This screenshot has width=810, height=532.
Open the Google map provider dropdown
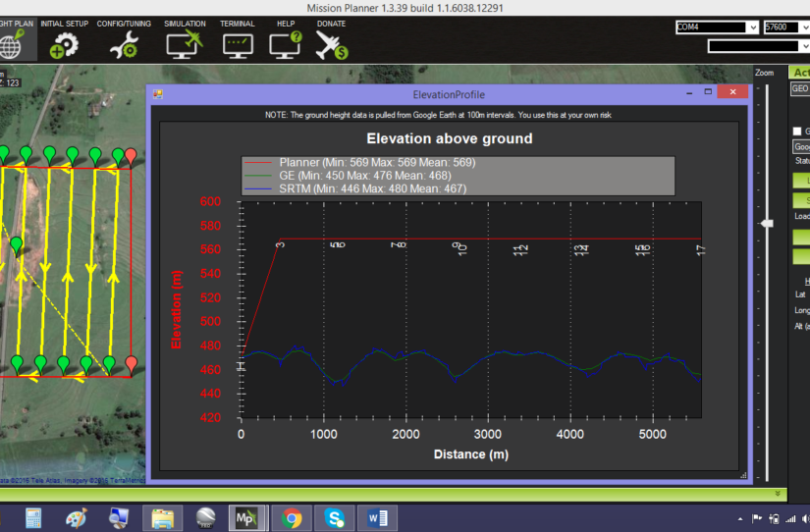pos(801,146)
